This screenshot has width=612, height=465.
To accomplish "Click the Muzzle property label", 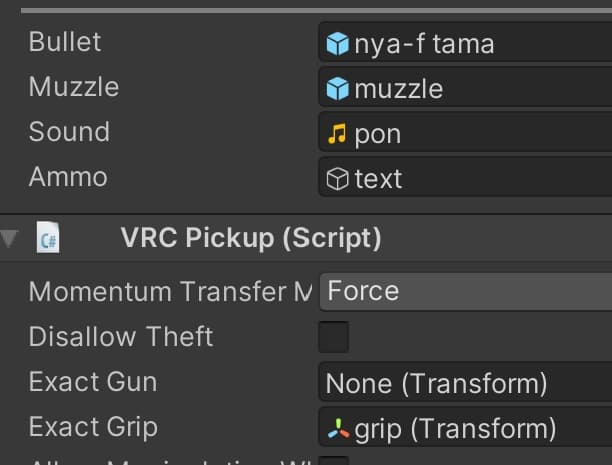I will tap(74, 87).
